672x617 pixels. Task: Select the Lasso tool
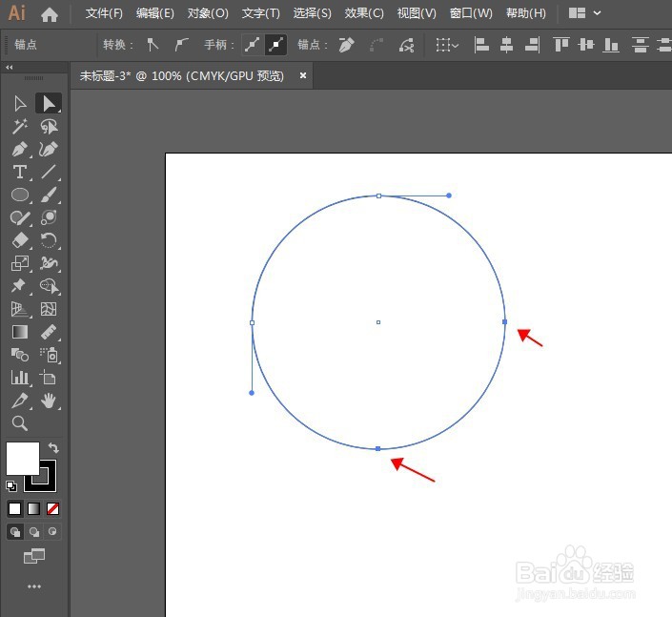click(49, 127)
